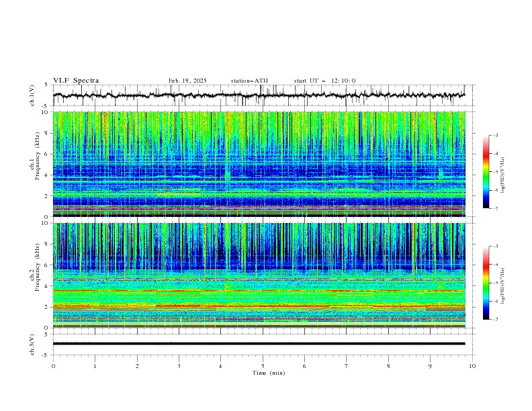Select the ch.1 "Frequency (kHz)" axis label
The width and height of the screenshot is (532, 411).
tap(38, 156)
